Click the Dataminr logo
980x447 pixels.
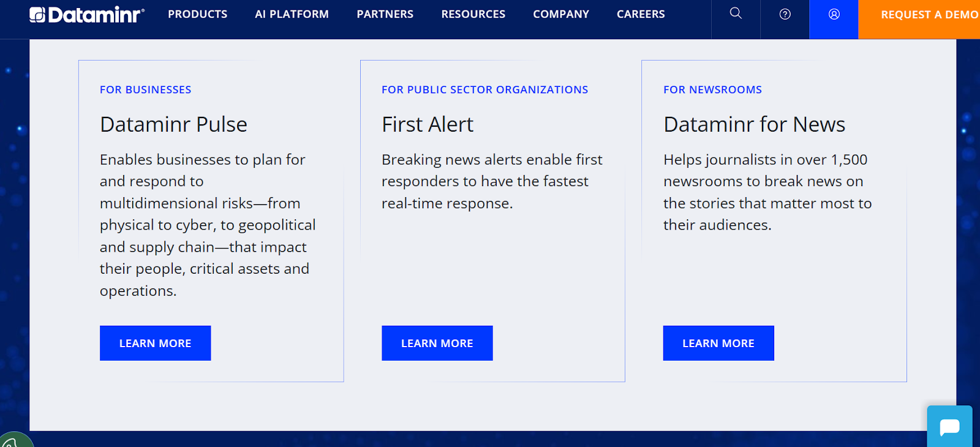87,15
